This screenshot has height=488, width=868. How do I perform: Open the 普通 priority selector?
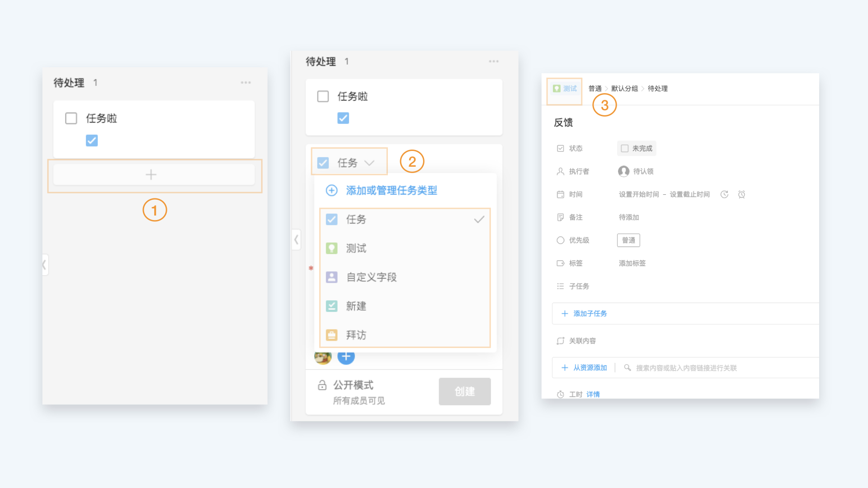pos(628,240)
